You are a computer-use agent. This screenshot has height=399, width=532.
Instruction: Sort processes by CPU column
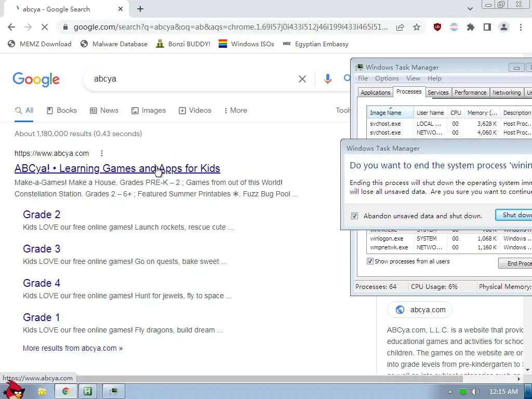click(x=456, y=113)
